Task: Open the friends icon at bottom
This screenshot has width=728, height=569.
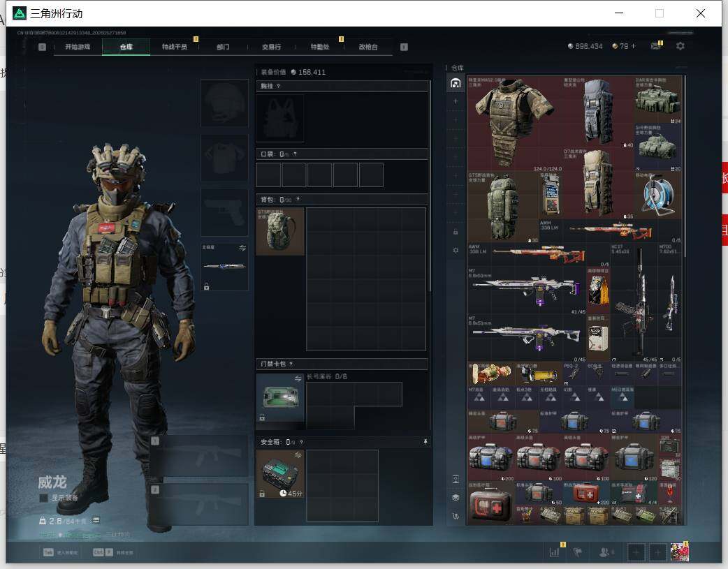Action: point(604,552)
